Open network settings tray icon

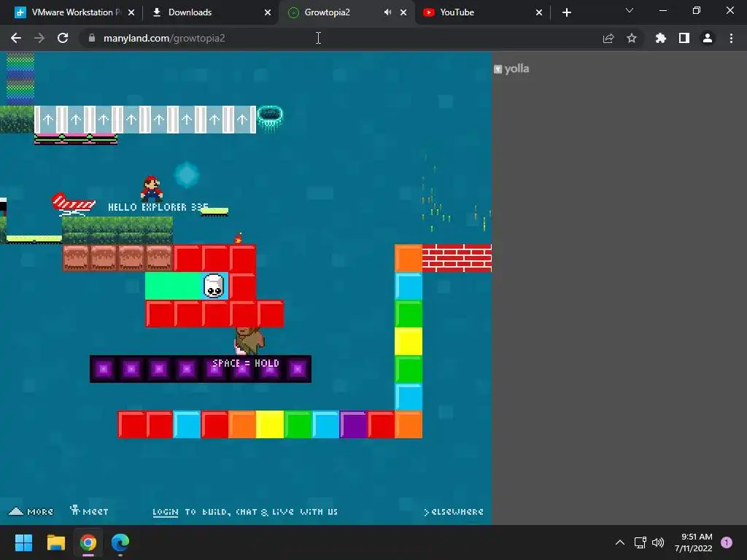(640, 542)
